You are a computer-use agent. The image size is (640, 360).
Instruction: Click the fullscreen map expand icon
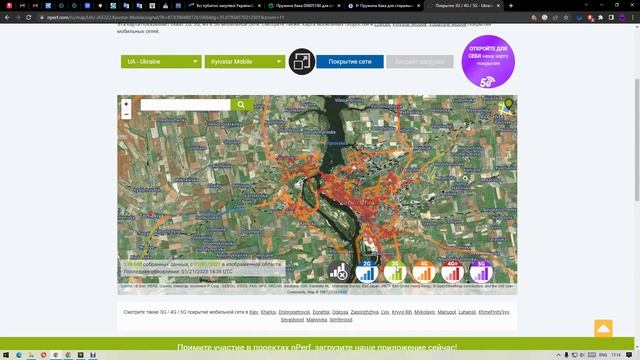tap(302, 62)
